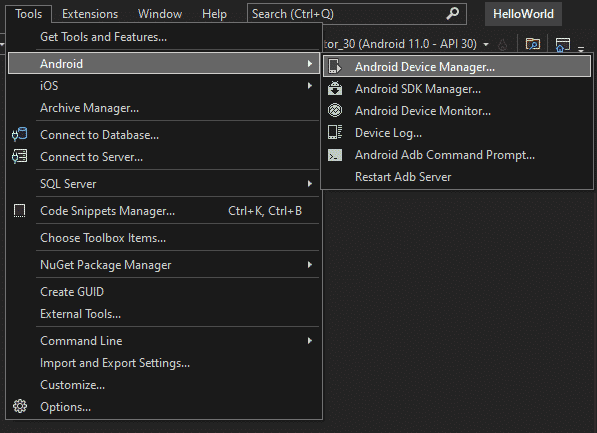Click the HelloWorld solution button
Screen dimensions: 597x433
coord(523,14)
